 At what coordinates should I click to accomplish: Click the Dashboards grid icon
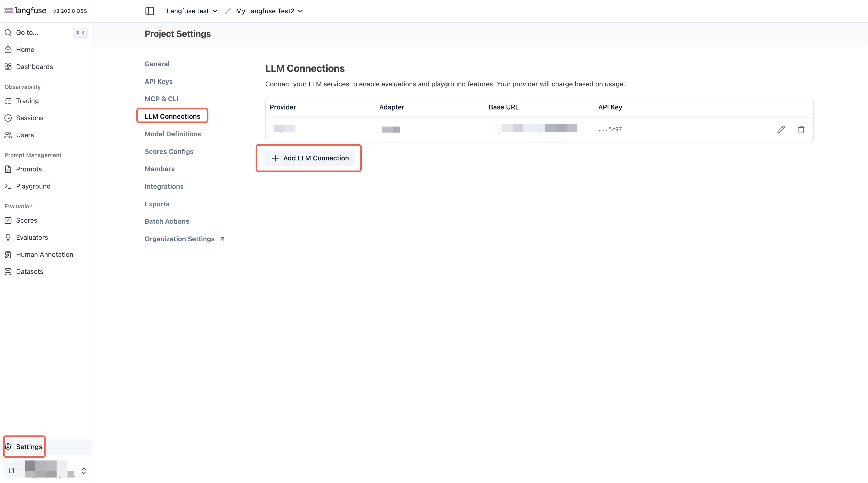tap(8, 67)
